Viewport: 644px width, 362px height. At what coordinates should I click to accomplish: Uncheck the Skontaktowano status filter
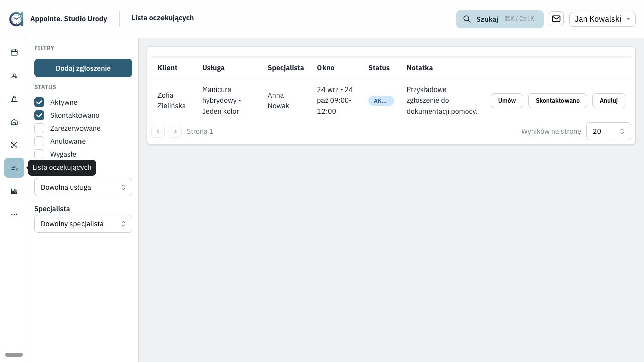(39, 115)
